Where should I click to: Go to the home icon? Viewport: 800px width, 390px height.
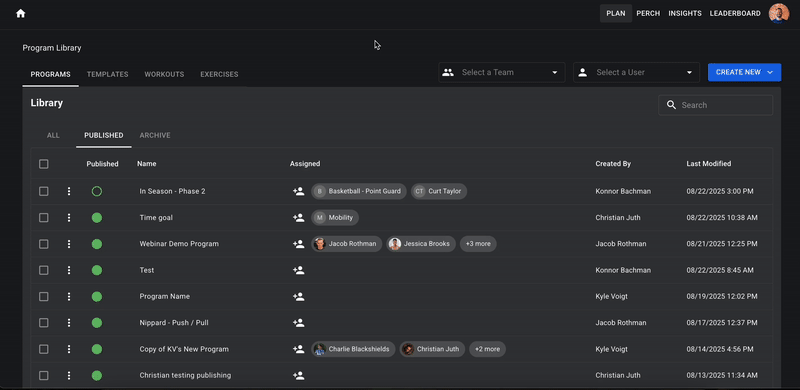tap(20, 14)
